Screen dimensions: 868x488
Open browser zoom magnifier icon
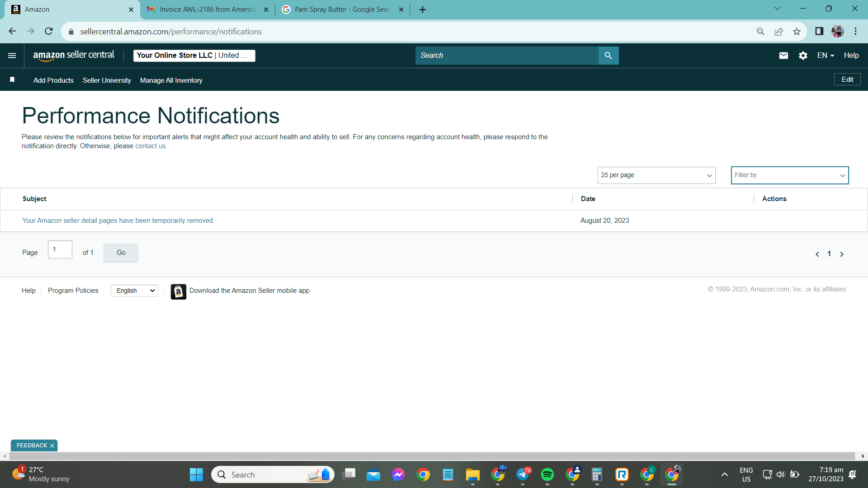pyautogui.click(x=760, y=31)
